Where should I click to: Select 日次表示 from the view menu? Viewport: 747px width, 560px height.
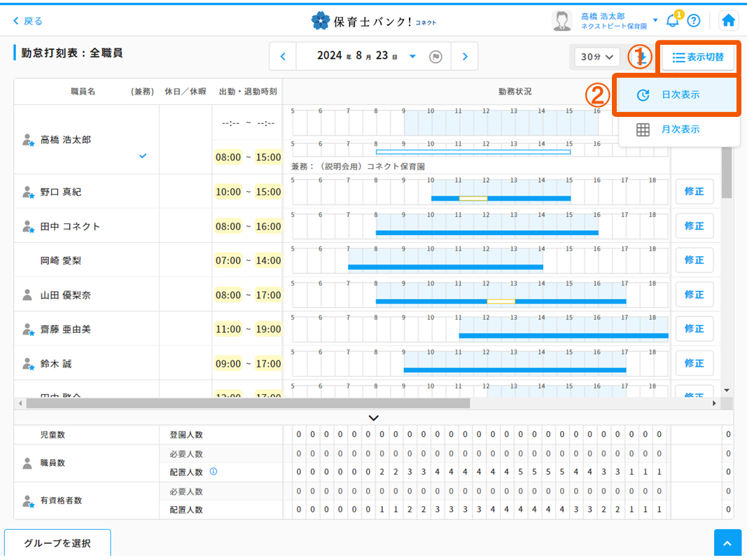pos(676,95)
